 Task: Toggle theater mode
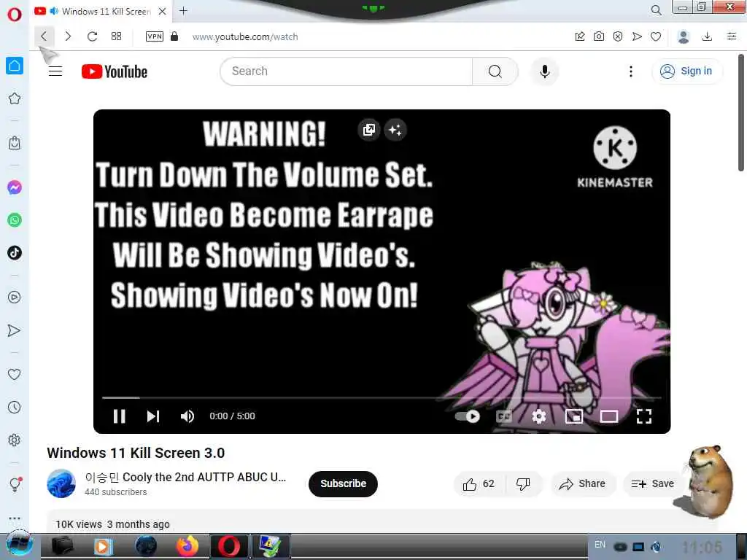[609, 416]
